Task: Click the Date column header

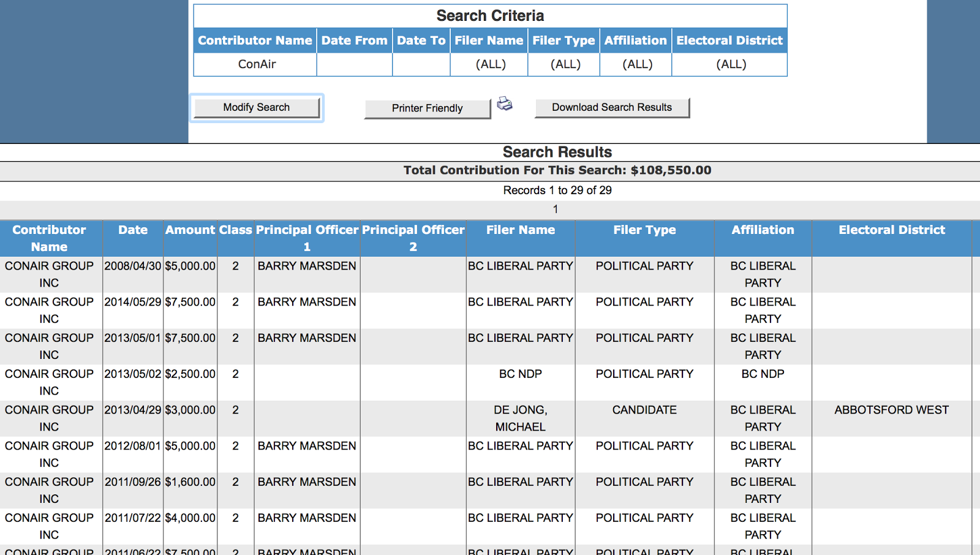Action: click(x=133, y=230)
